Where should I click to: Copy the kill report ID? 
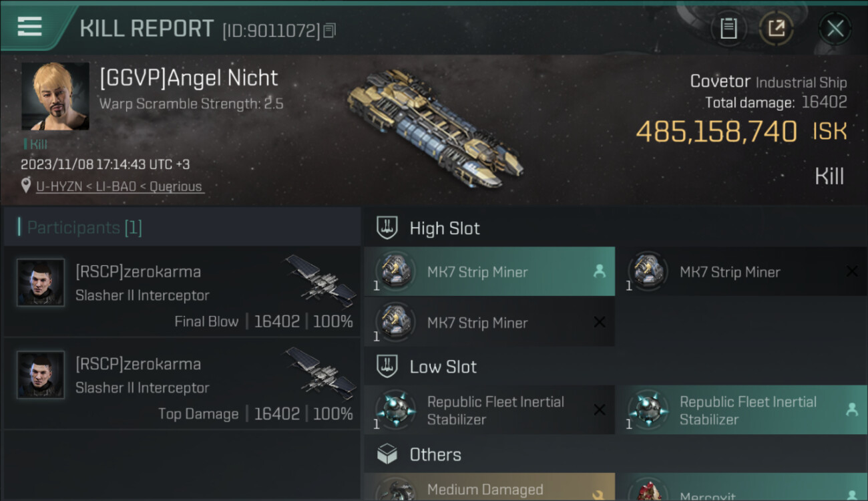pyautogui.click(x=329, y=31)
